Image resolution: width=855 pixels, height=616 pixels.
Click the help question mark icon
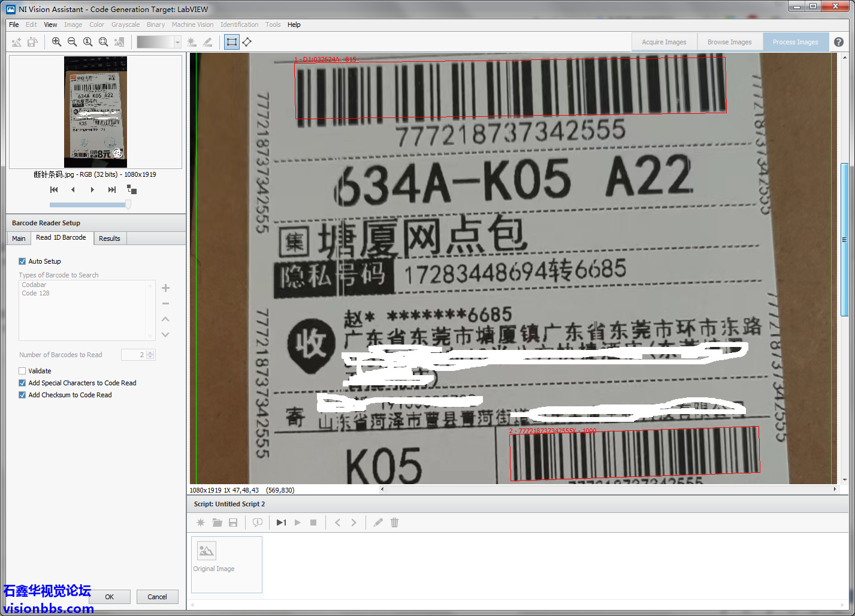pos(839,42)
